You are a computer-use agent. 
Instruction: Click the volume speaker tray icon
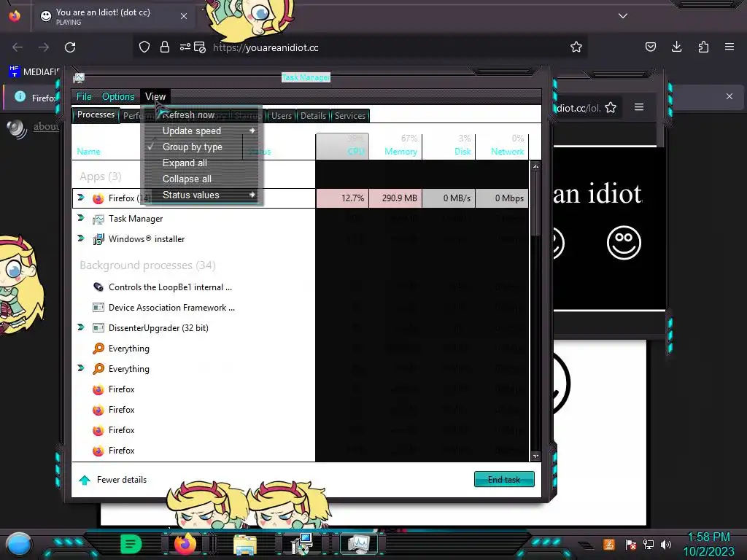[666, 545]
